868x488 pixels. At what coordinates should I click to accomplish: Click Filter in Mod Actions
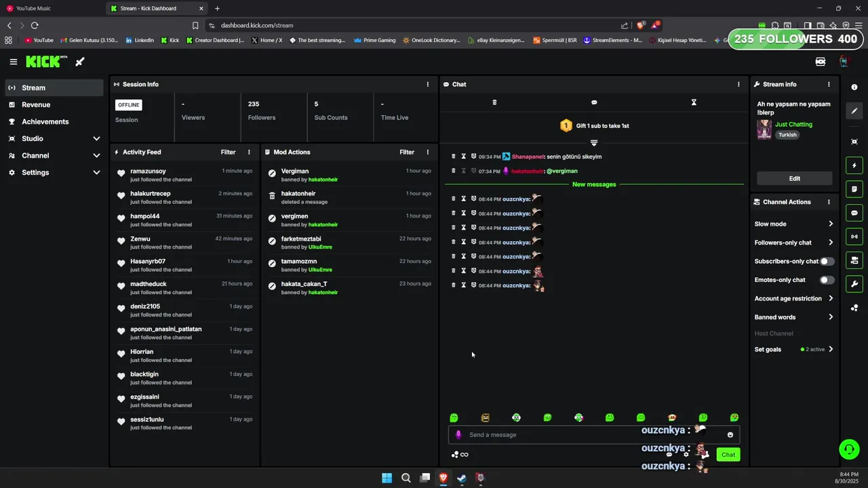click(406, 152)
